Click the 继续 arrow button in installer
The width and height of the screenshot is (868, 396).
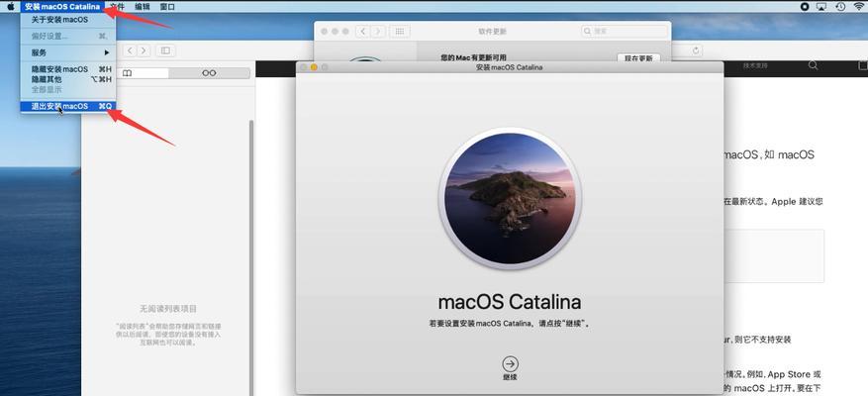(511, 364)
